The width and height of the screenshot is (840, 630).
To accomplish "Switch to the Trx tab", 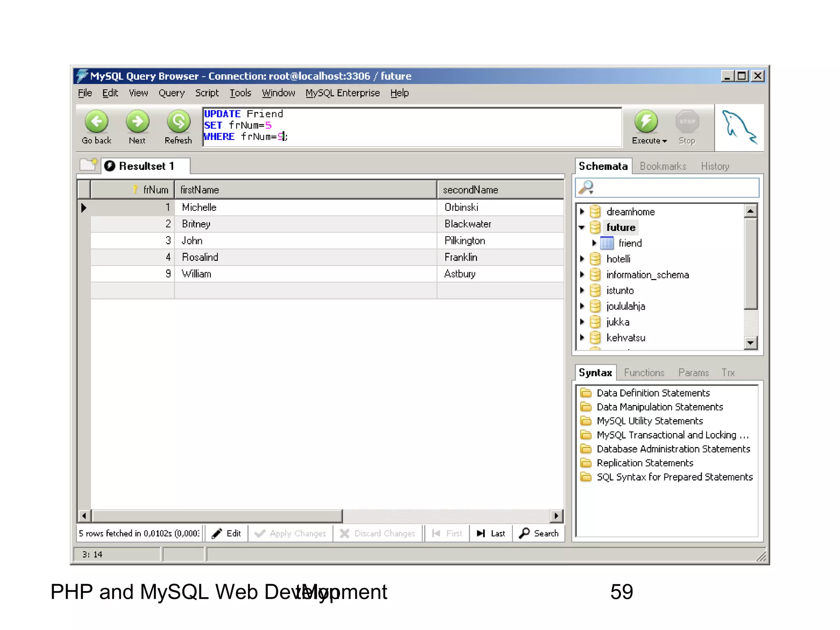I will 728,372.
